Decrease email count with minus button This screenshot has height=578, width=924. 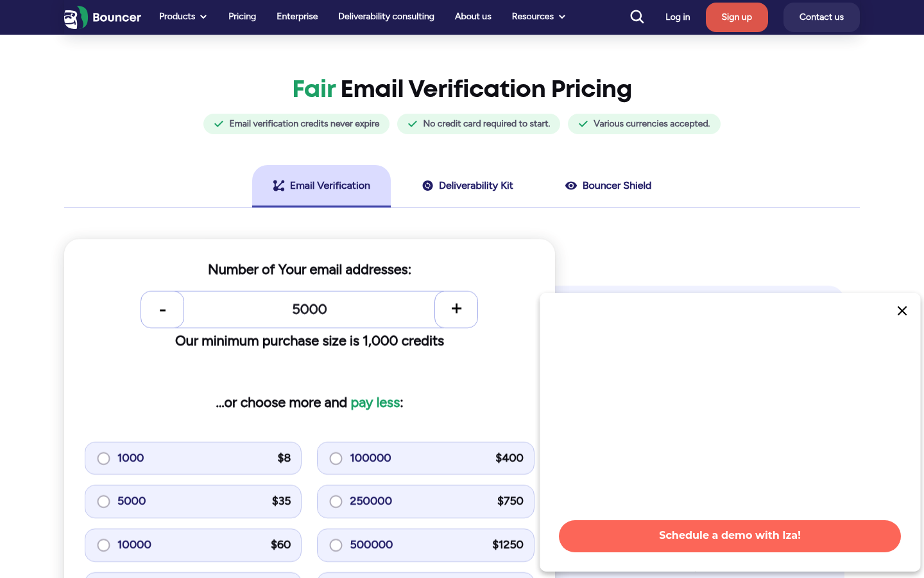(x=162, y=310)
